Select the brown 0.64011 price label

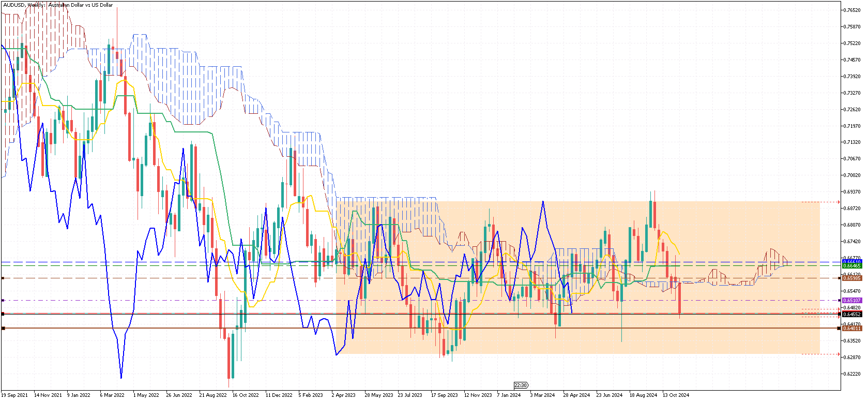click(x=852, y=329)
